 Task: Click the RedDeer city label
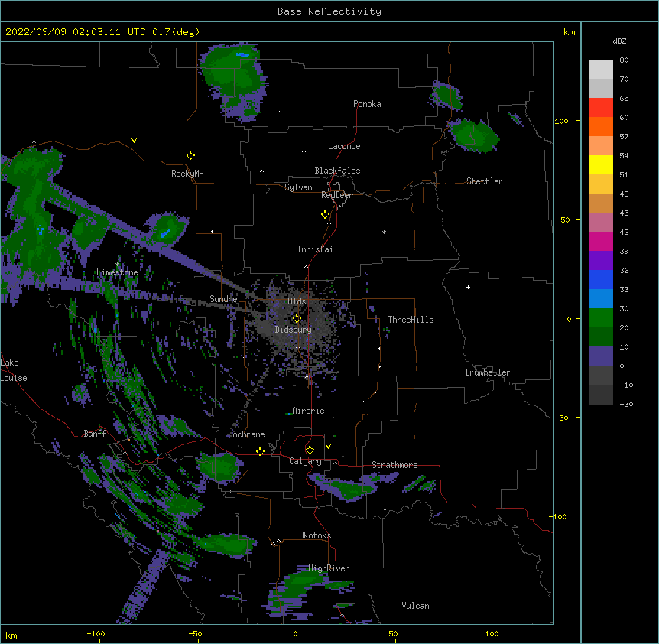coord(336,195)
